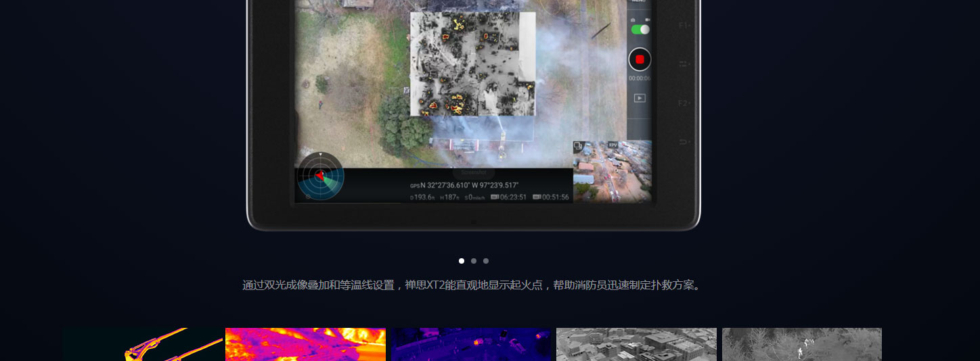Click the menu lines hardware button

coord(684,64)
